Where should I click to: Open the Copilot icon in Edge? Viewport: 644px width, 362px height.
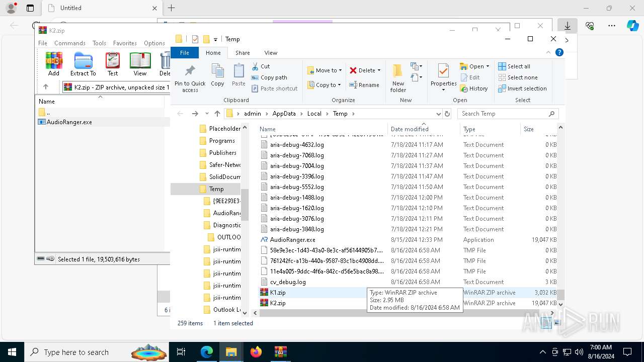pyautogui.click(x=633, y=26)
